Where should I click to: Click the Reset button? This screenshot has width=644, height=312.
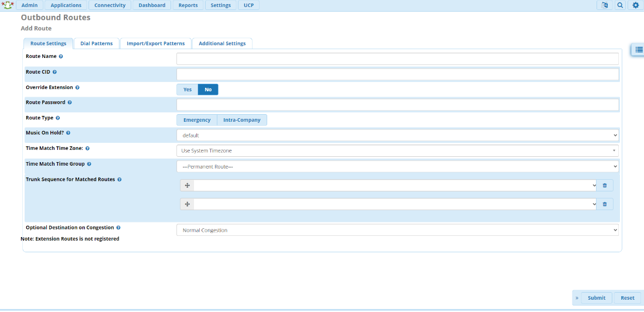pos(627,298)
